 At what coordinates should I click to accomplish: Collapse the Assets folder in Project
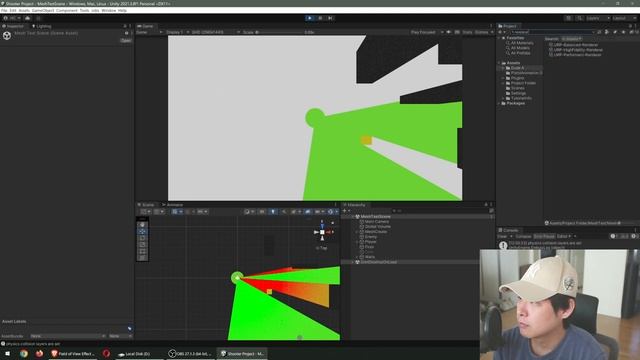pos(499,63)
